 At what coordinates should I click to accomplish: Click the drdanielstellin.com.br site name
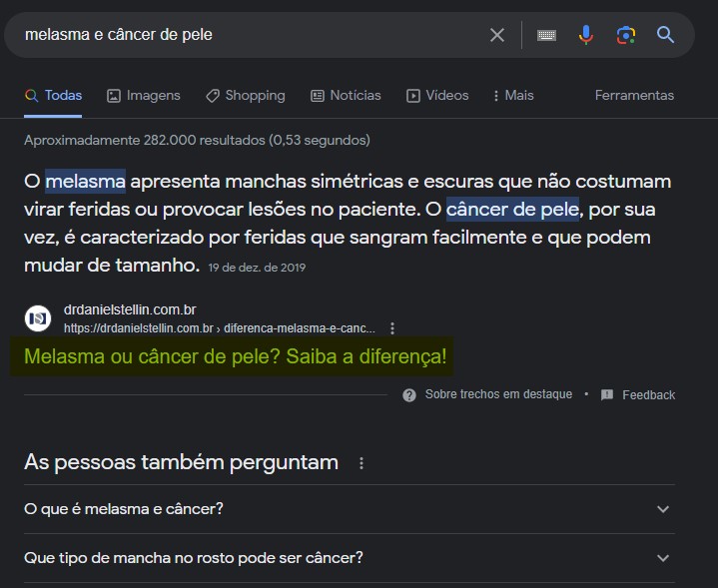(130, 309)
